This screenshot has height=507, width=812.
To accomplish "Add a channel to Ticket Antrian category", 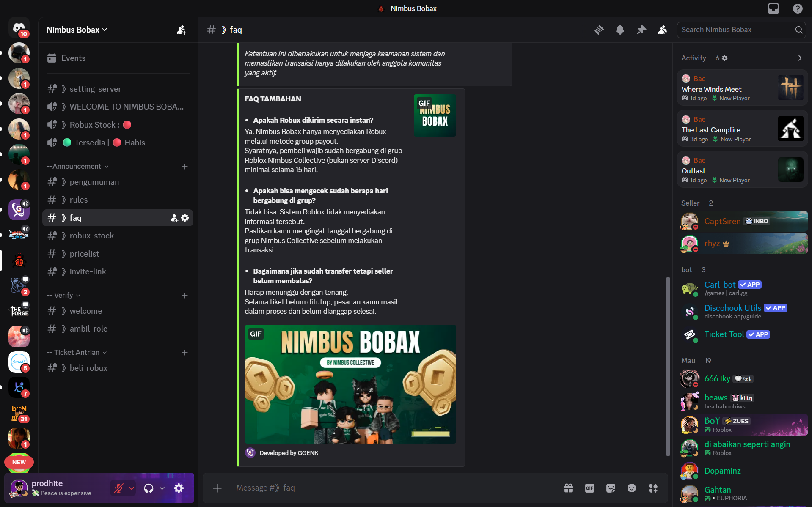I will 185,353.
